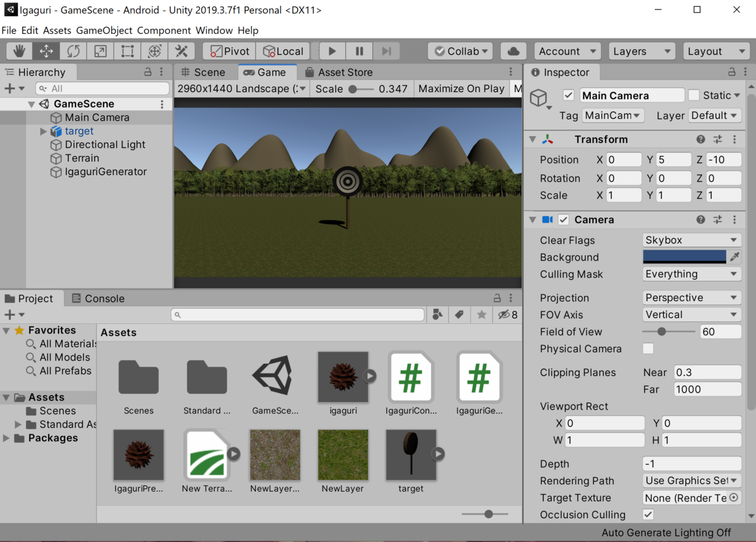Click the Pause button

360,51
